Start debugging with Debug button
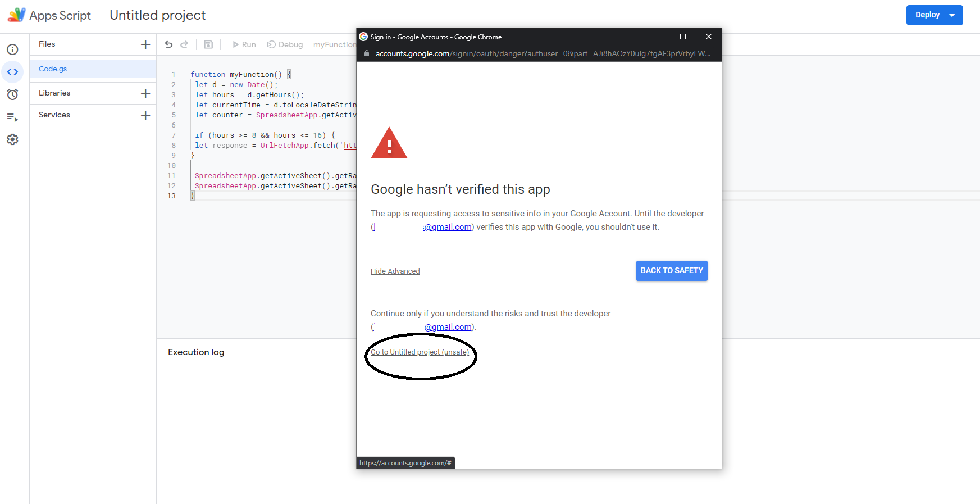The width and height of the screenshot is (980, 504). pyautogui.click(x=285, y=44)
